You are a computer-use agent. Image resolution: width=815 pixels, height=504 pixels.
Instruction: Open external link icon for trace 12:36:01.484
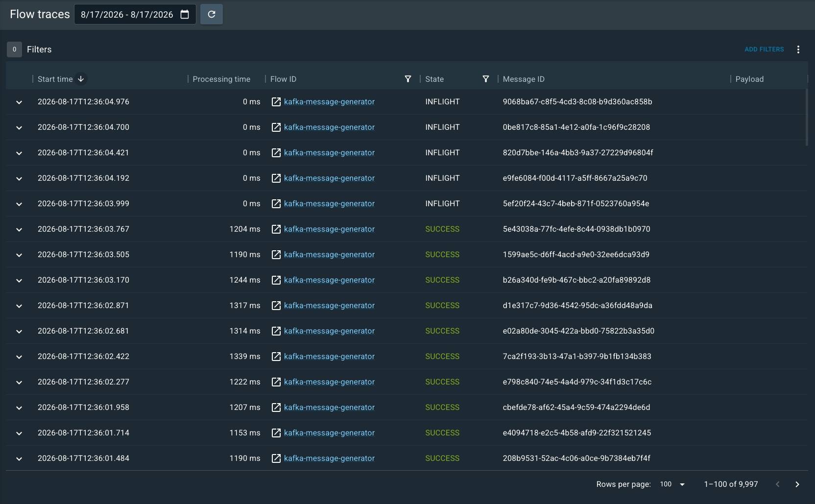pos(276,458)
